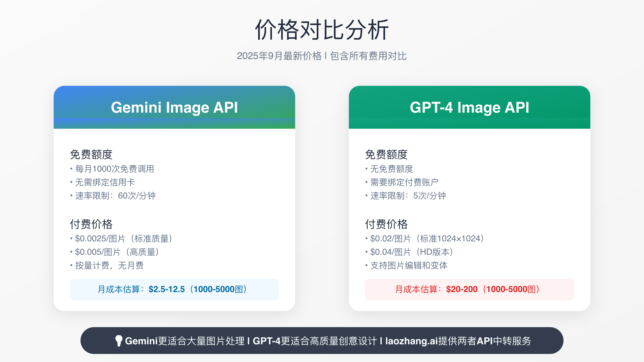Click $0.04/图片（HD版本）

412,252
